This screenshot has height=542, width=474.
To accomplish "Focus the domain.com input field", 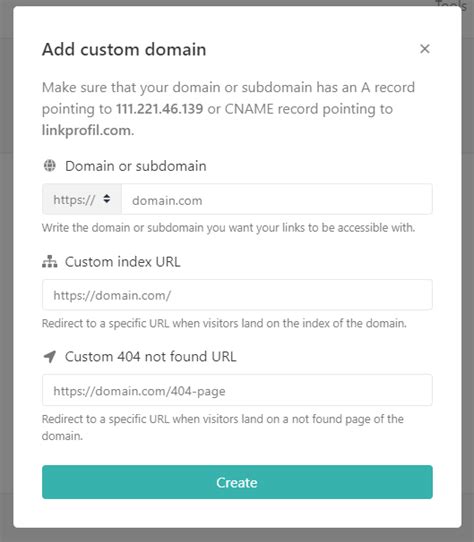I will [277, 199].
